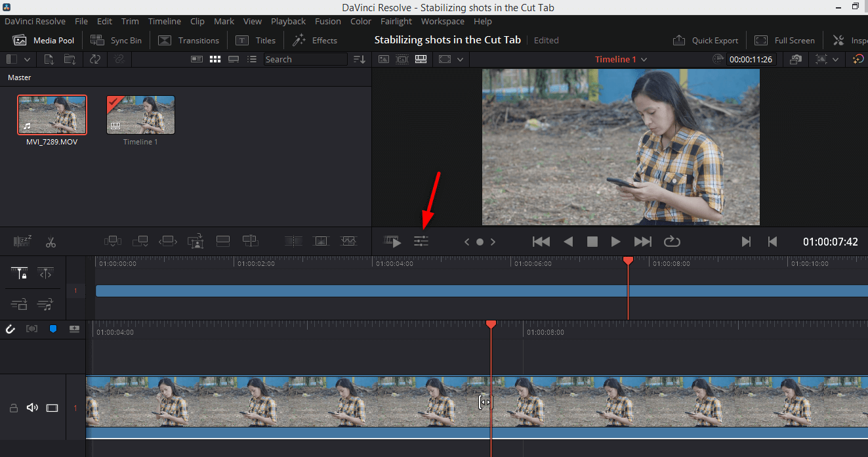Open the Effects panel
The image size is (868, 457).
coord(315,40)
